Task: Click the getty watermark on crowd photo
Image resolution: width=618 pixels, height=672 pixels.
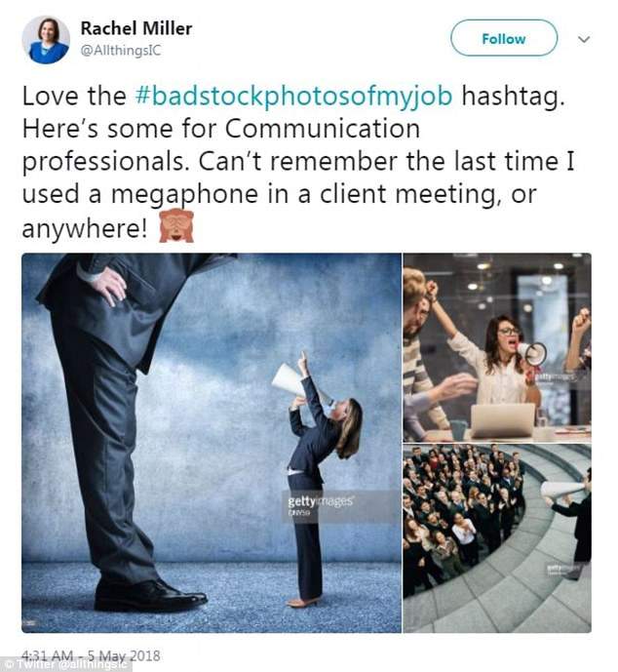Action: (562, 570)
